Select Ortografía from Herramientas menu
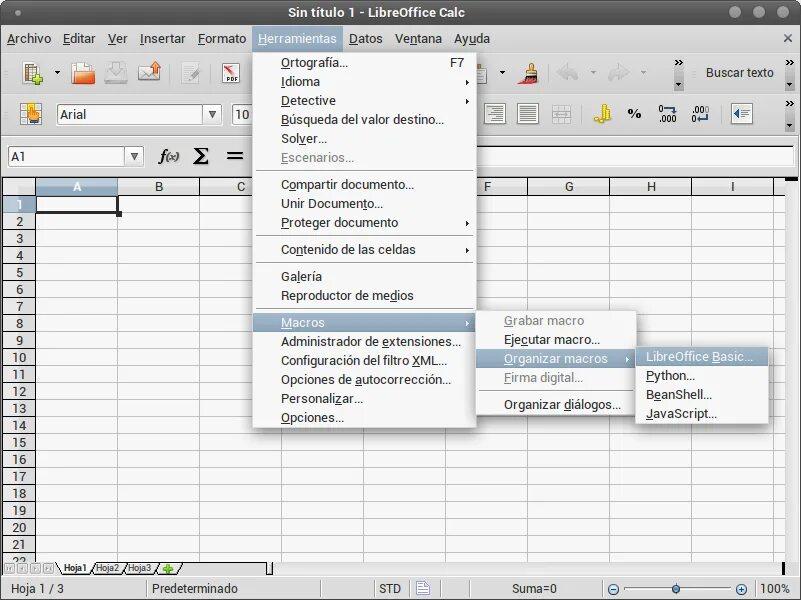 (364, 63)
